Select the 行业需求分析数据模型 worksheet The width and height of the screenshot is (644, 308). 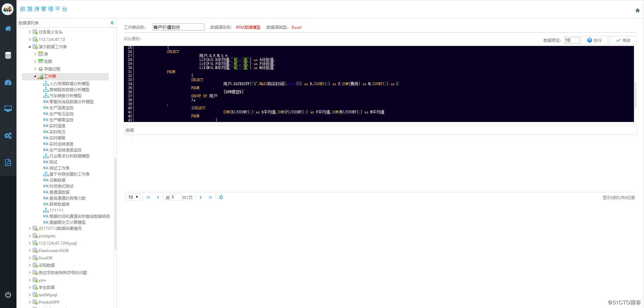69,156
